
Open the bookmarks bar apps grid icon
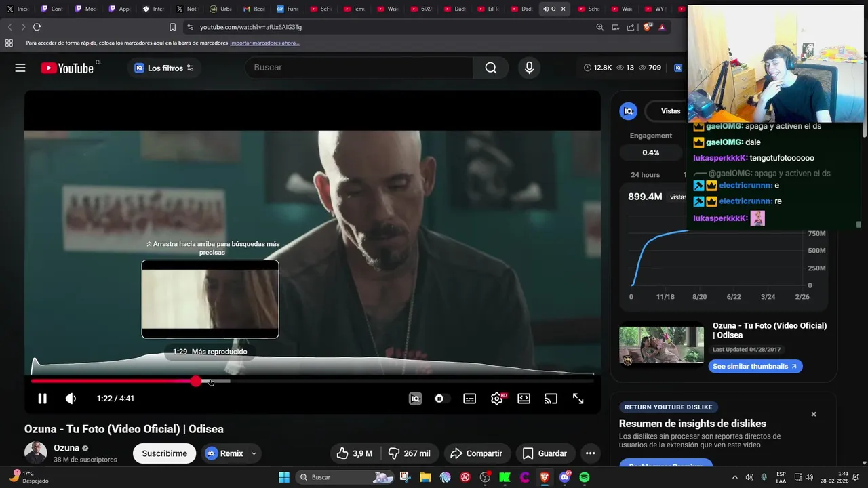tap(9, 43)
